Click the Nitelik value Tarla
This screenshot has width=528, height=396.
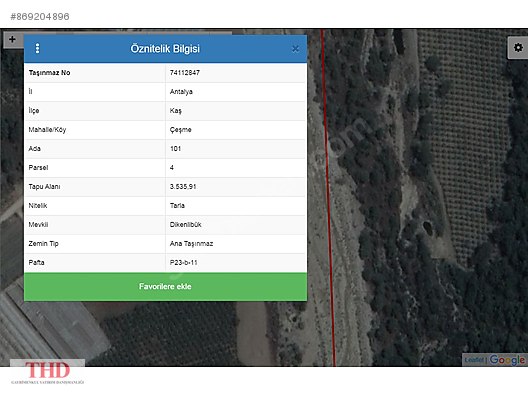[177, 205]
